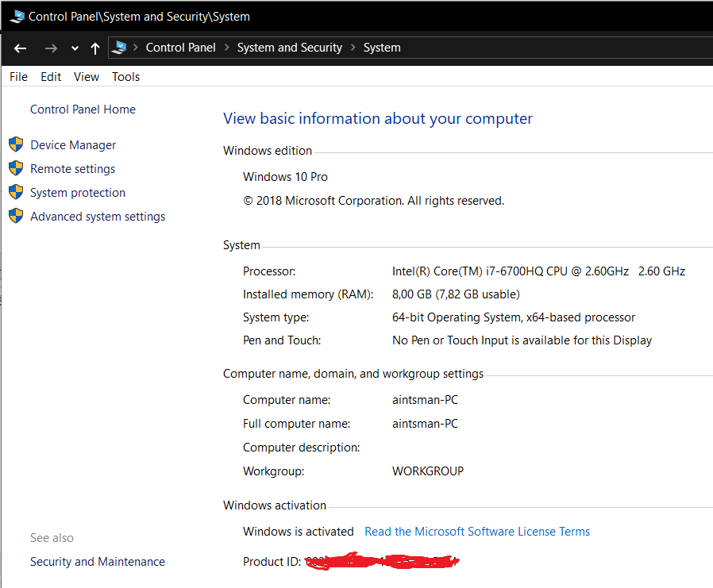This screenshot has width=713, height=588.
Task: Click the shield icon beside Device Manager
Action: 16,144
